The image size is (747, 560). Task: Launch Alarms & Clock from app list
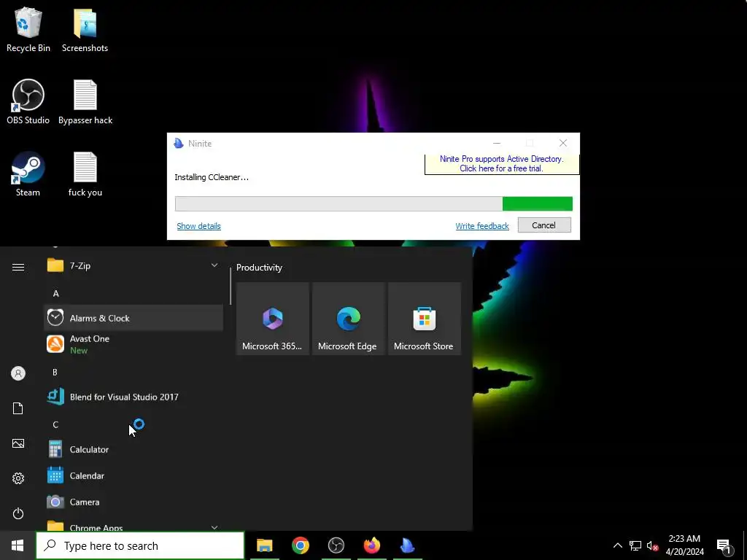point(133,318)
